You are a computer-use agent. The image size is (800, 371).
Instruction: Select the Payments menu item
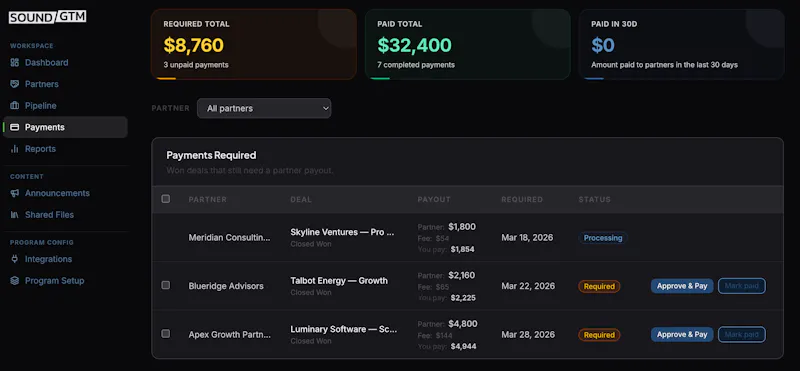[x=65, y=127]
